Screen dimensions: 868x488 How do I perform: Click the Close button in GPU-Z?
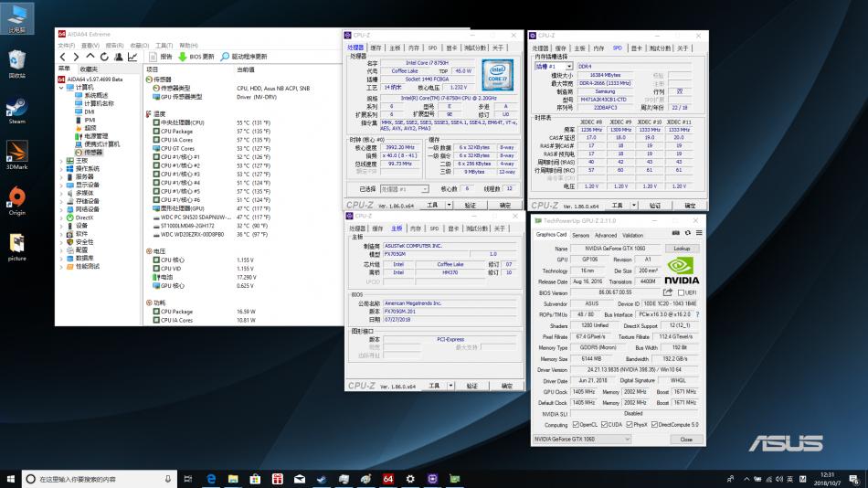click(686, 440)
